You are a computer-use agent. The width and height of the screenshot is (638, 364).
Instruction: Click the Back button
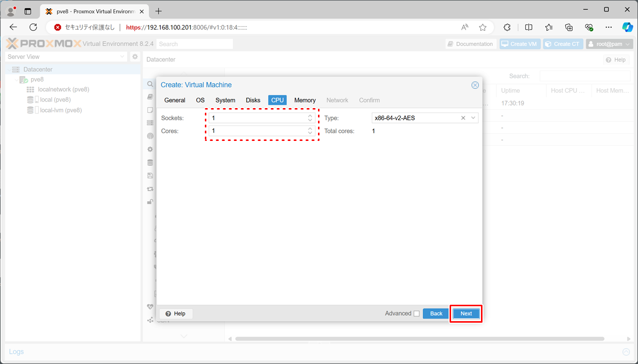[436, 314]
